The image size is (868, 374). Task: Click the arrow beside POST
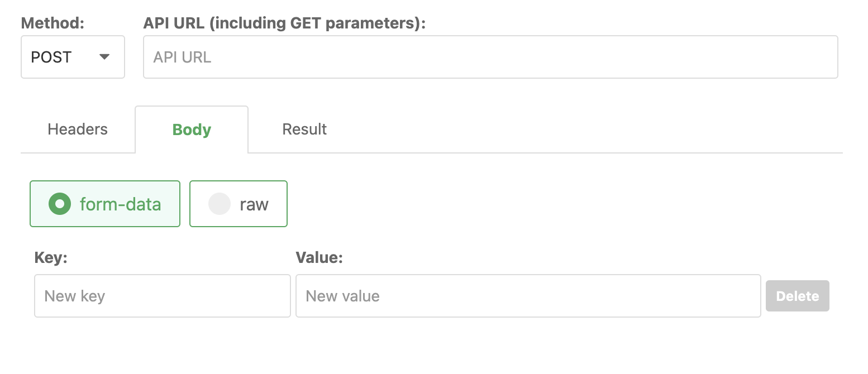104,57
